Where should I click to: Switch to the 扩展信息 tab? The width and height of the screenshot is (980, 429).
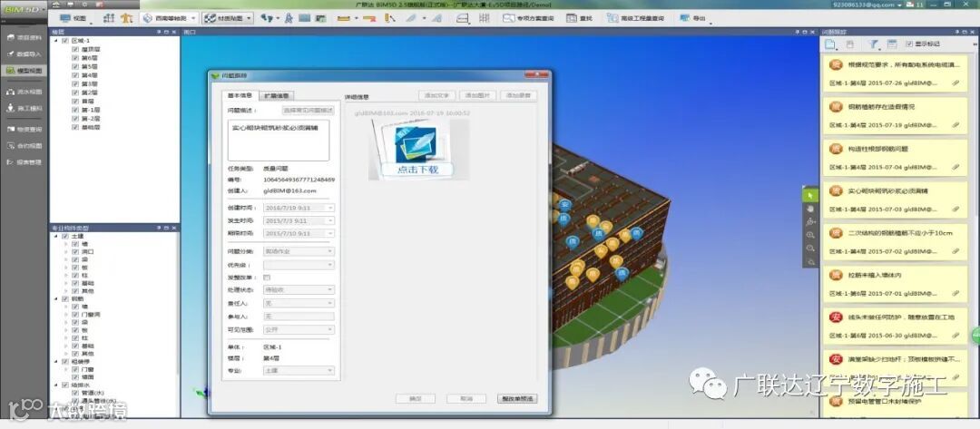pyautogui.click(x=276, y=95)
